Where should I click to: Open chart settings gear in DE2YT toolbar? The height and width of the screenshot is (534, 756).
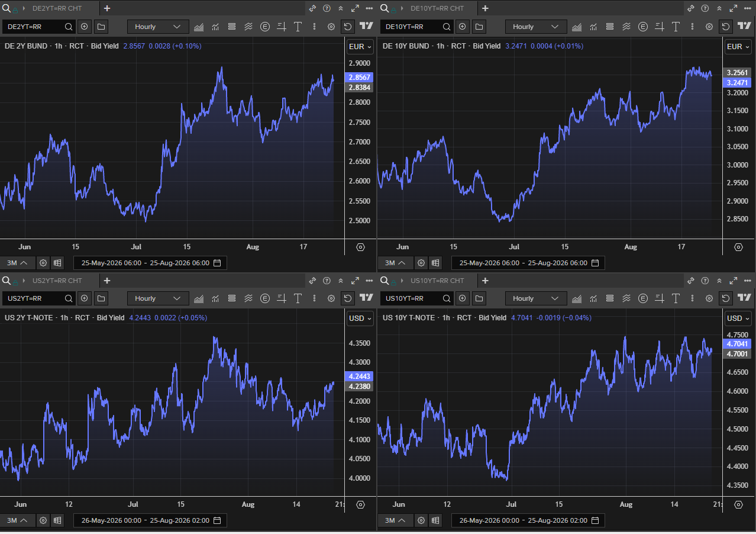tap(331, 27)
